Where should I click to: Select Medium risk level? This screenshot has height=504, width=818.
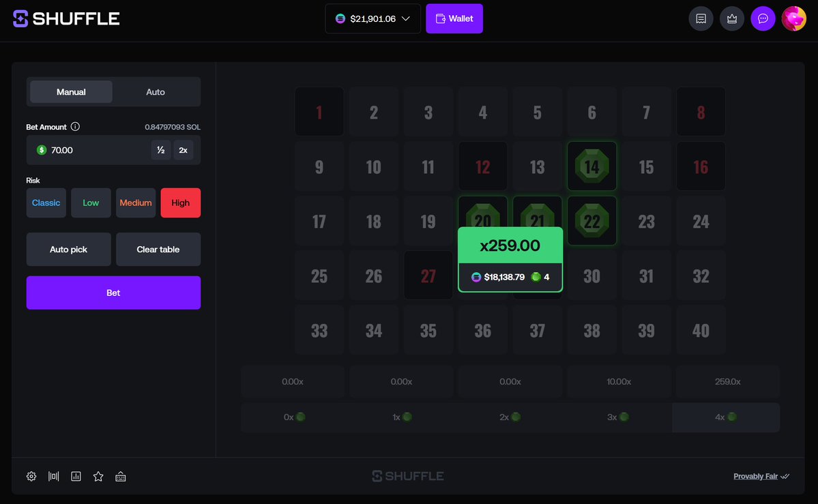136,203
